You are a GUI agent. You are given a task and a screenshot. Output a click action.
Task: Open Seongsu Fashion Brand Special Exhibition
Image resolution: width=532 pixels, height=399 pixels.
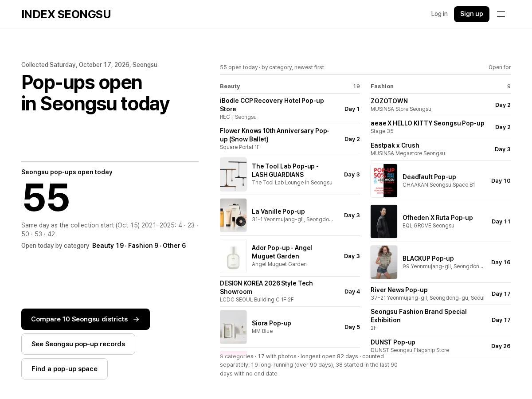click(441, 320)
